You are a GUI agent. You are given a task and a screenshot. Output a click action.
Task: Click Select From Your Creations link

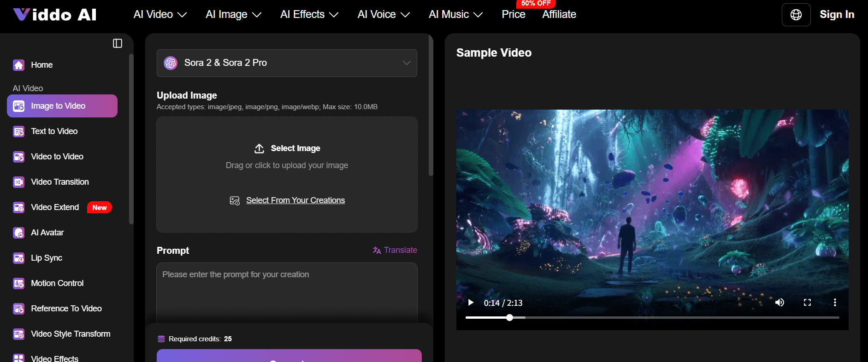pyautogui.click(x=295, y=200)
